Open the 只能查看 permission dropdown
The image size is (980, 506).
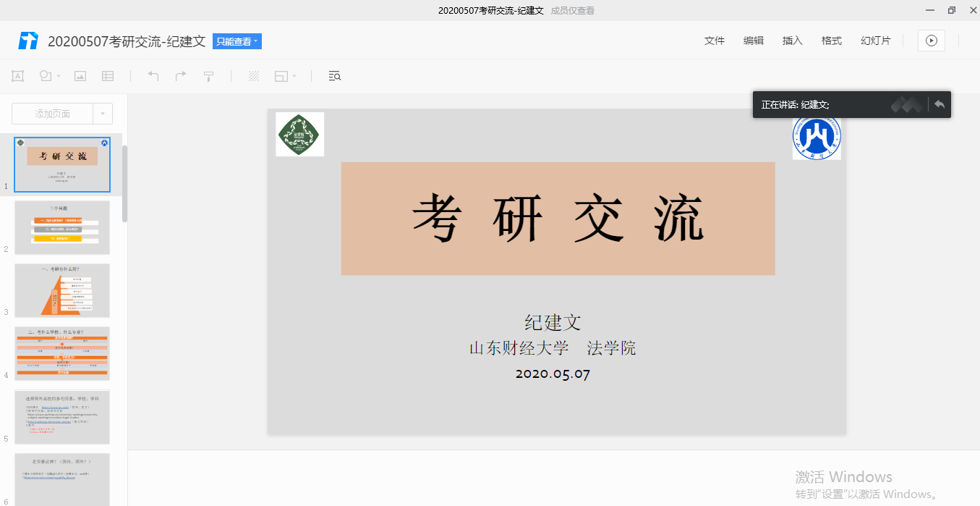pos(237,41)
